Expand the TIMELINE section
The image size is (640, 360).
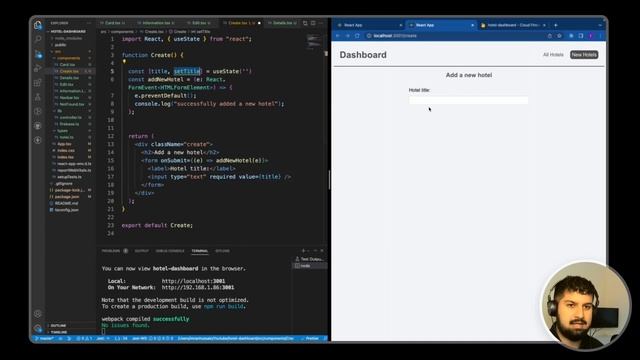(x=59, y=332)
